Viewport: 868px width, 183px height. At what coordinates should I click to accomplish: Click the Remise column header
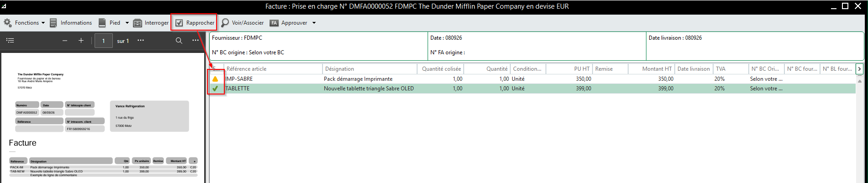(x=610, y=69)
